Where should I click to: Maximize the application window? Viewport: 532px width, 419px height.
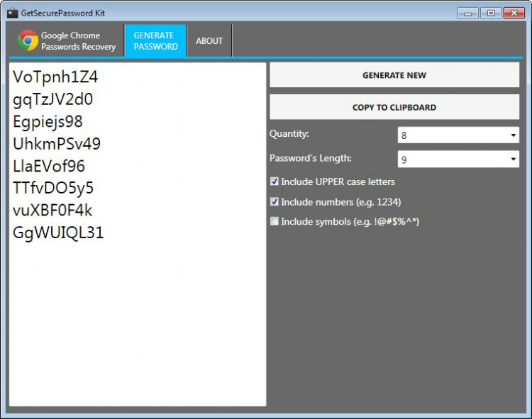(x=491, y=13)
